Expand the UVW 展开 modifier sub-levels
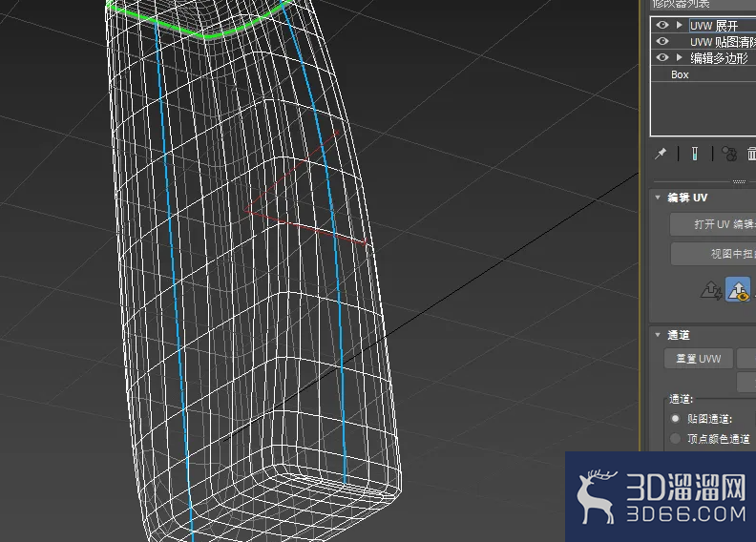 click(680, 25)
